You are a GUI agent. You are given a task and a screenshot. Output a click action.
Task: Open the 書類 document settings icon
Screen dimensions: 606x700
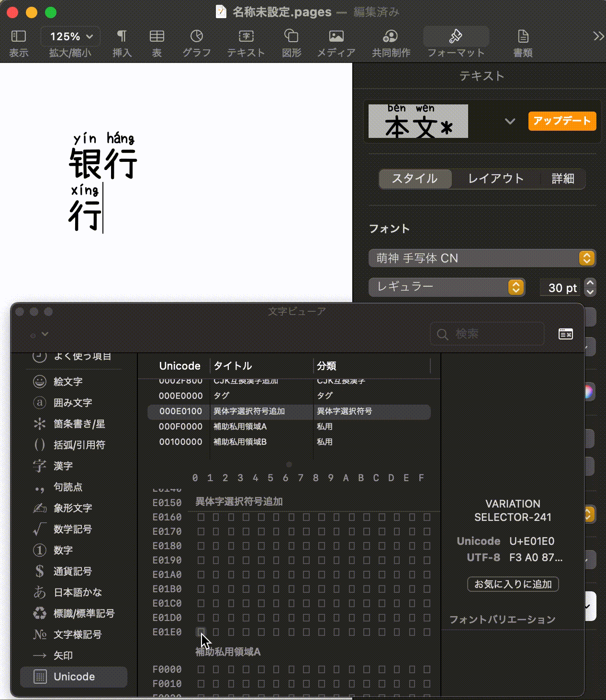click(522, 42)
